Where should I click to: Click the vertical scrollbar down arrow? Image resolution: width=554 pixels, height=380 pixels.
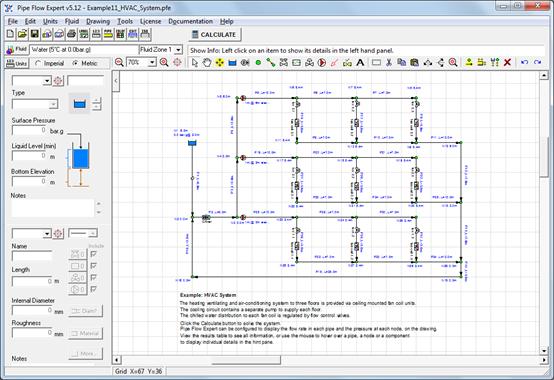(x=544, y=351)
